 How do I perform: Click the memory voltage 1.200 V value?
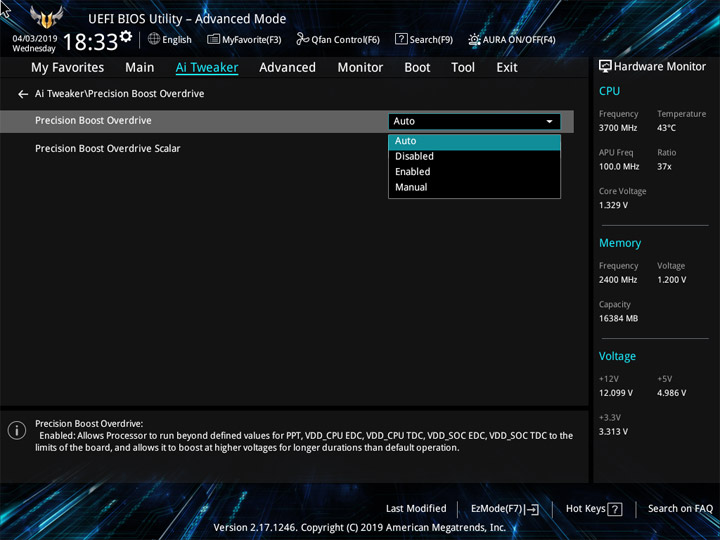coord(671,280)
